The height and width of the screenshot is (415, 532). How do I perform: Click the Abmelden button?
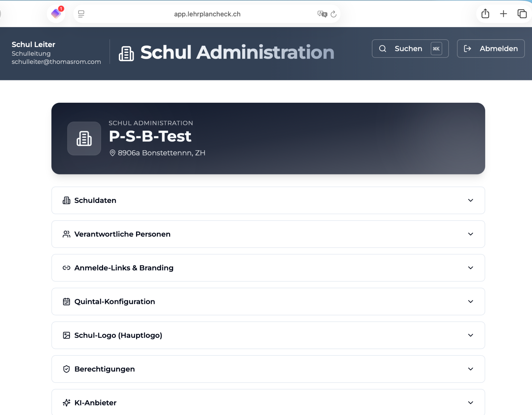point(491,48)
